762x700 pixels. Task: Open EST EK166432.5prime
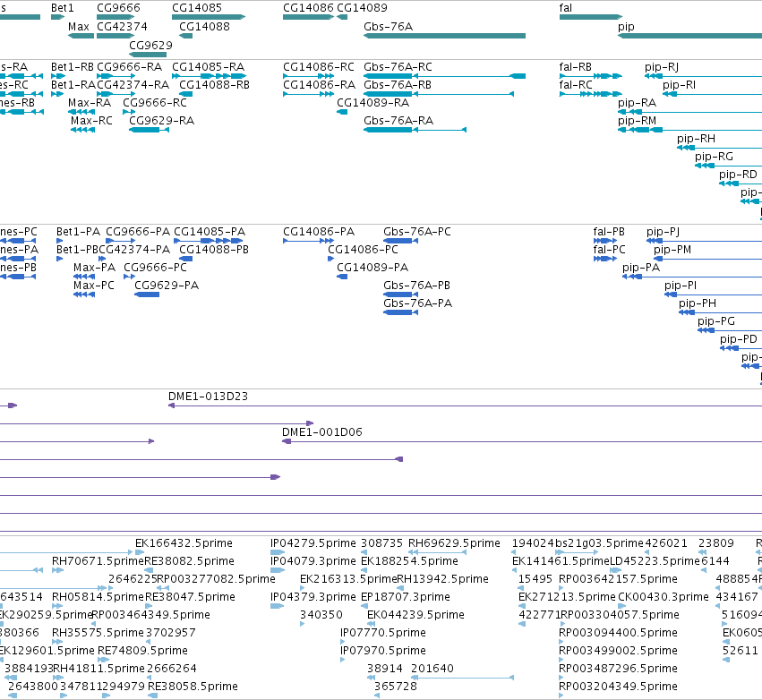[x=140, y=552]
